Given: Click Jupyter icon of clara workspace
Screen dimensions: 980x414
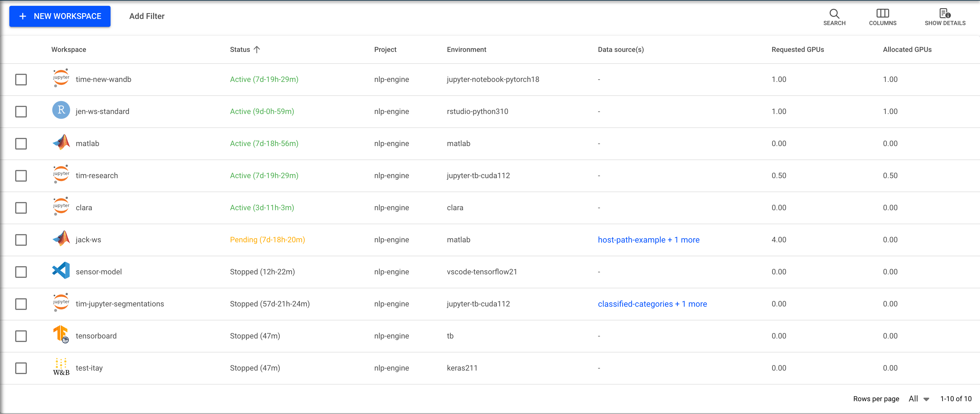Looking at the screenshot, I should [x=61, y=206].
